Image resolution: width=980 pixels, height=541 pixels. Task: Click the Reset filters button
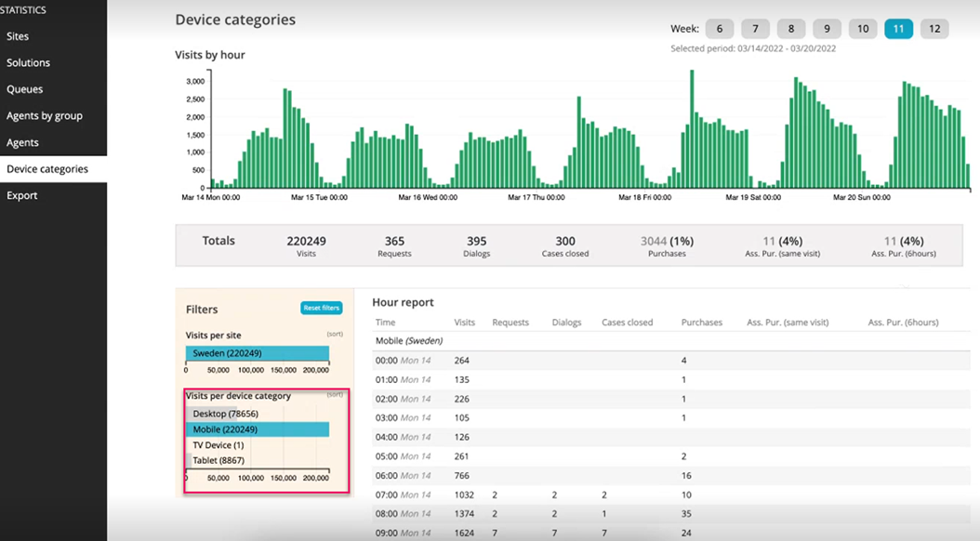322,308
